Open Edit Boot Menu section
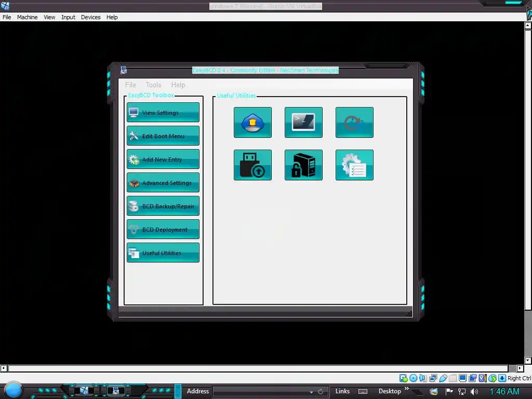The image size is (532, 399). pos(163,136)
